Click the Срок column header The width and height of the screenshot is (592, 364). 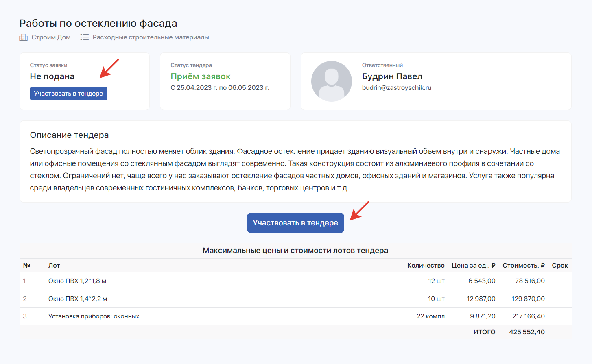(x=559, y=266)
